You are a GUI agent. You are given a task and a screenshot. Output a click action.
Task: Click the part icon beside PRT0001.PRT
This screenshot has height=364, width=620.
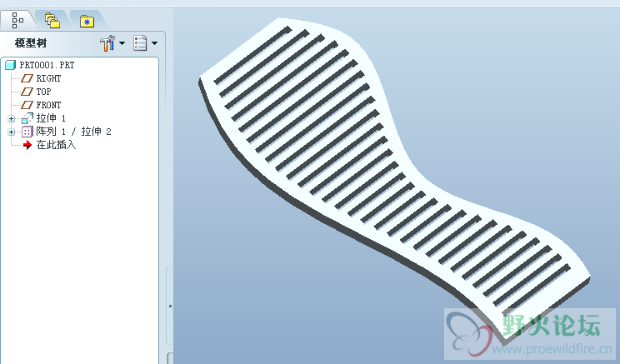[x=10, y=65]
